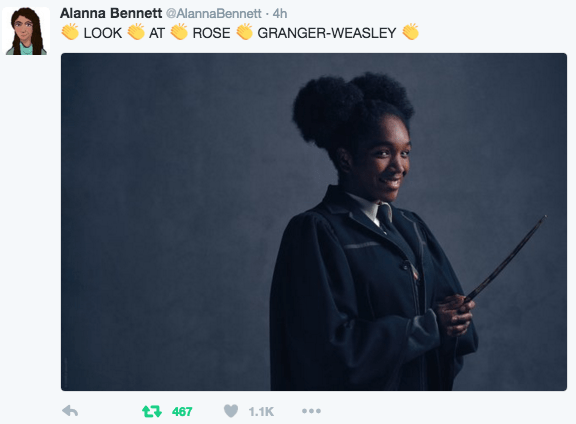
Task: Open the @AlannaBennett handle link
Action: pos(214,14)
